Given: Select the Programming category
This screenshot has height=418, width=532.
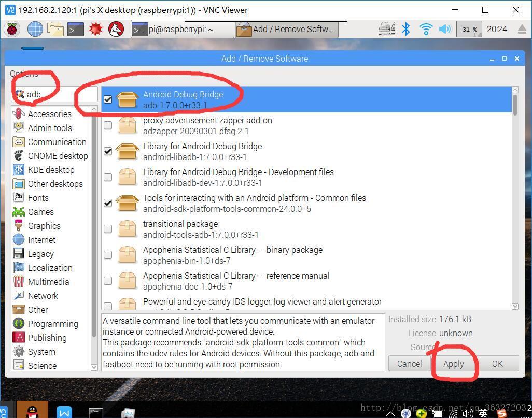Looking at the screenshot, I should (51, 324).
